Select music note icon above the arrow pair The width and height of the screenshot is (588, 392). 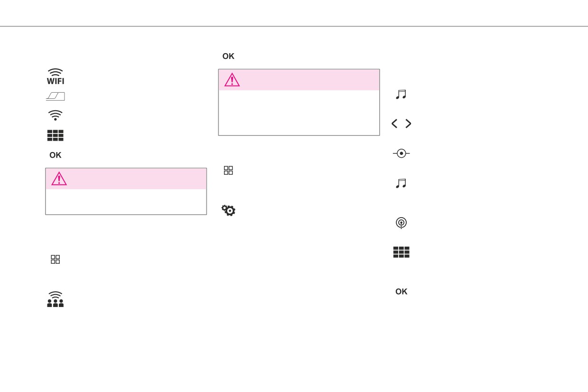click(401, 95)
